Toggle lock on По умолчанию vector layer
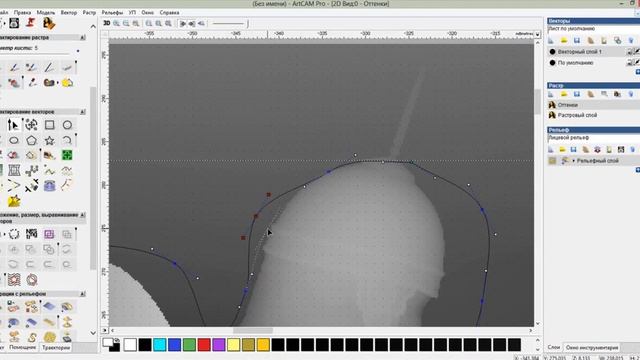 tap(630, 63)
